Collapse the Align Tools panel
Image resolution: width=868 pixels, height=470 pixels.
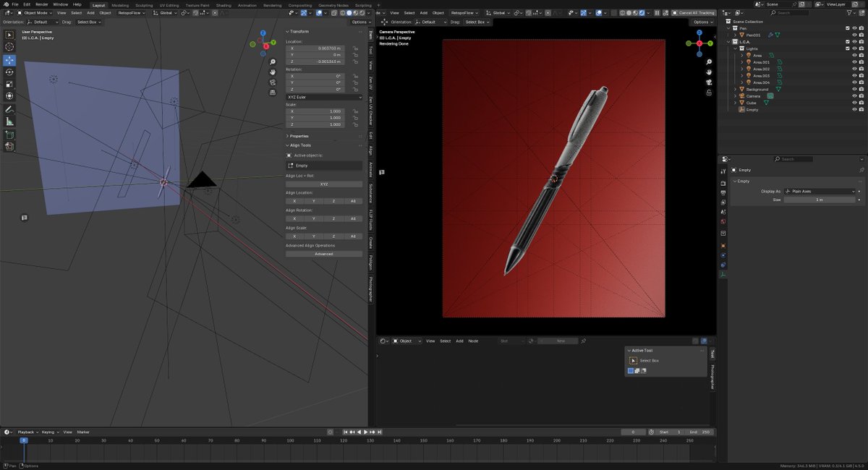tap(300, 145)
